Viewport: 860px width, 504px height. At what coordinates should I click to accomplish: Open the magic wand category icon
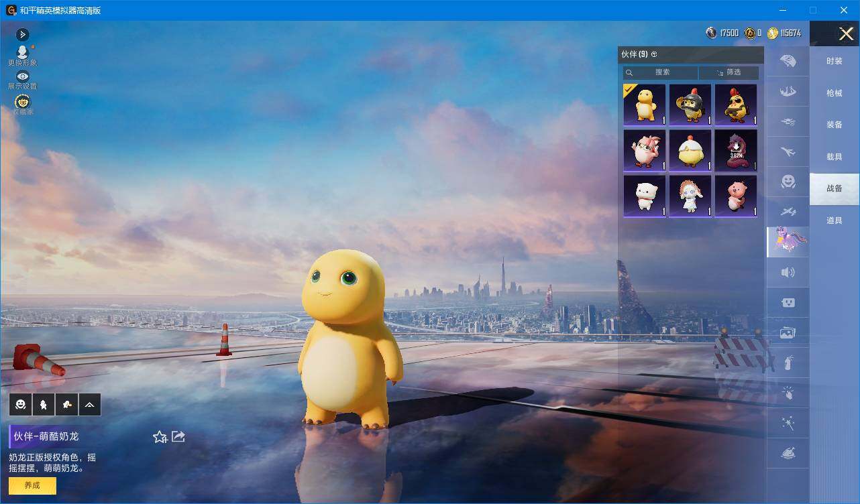[x=788, y=424]
